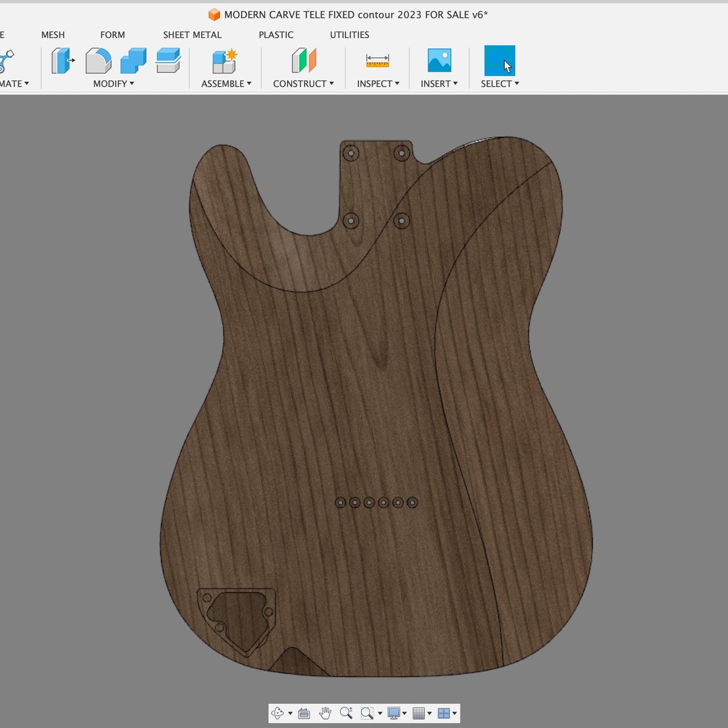Viewport: 728px width, 728px height.
Task: Click the Insert image icon
Action: [439, 61]
